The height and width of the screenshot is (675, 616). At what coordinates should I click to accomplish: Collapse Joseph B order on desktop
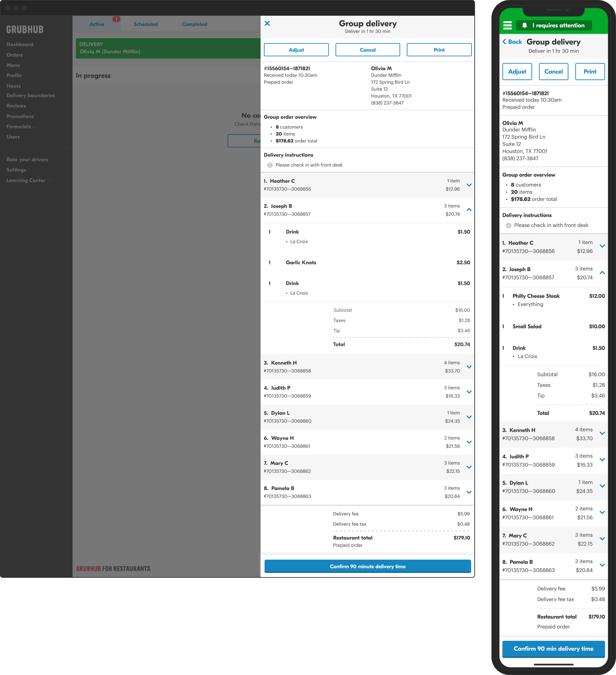pyautogui.click(x=469, y=210)
